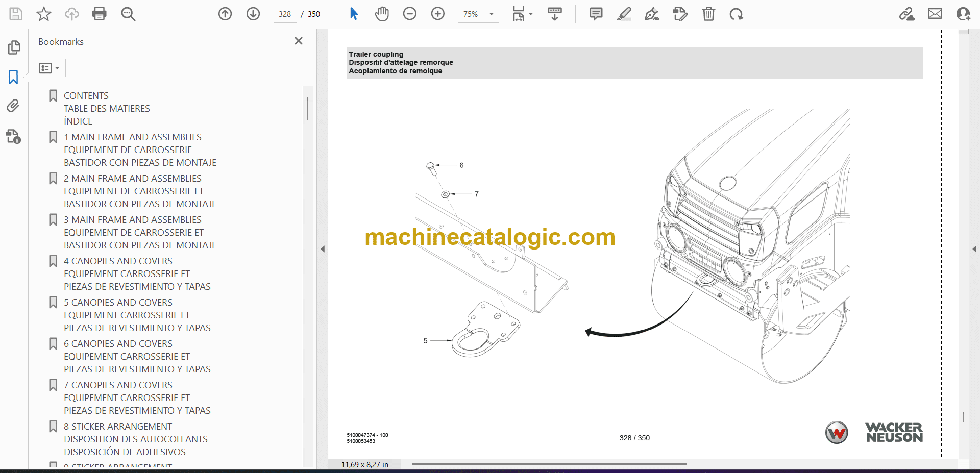Add a sticky note comment
Viewport: 980px width, 473px height.
tap(596, 14)
